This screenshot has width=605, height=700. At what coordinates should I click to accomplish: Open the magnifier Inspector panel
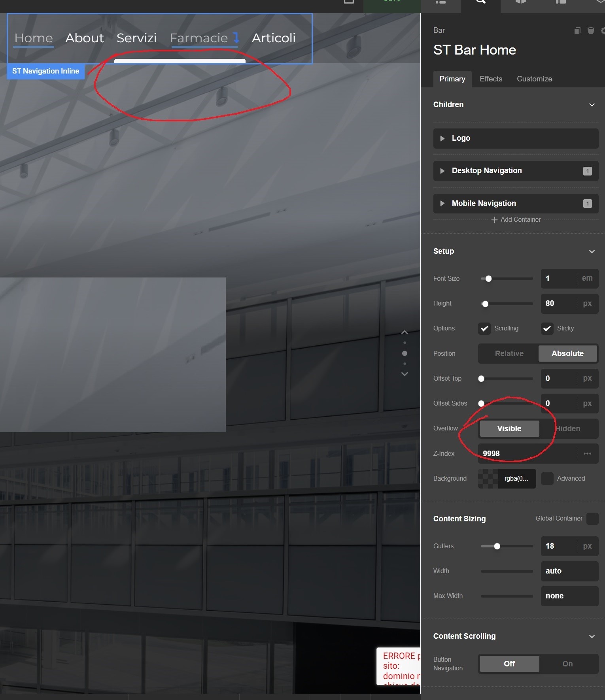[x=480, y=2]
